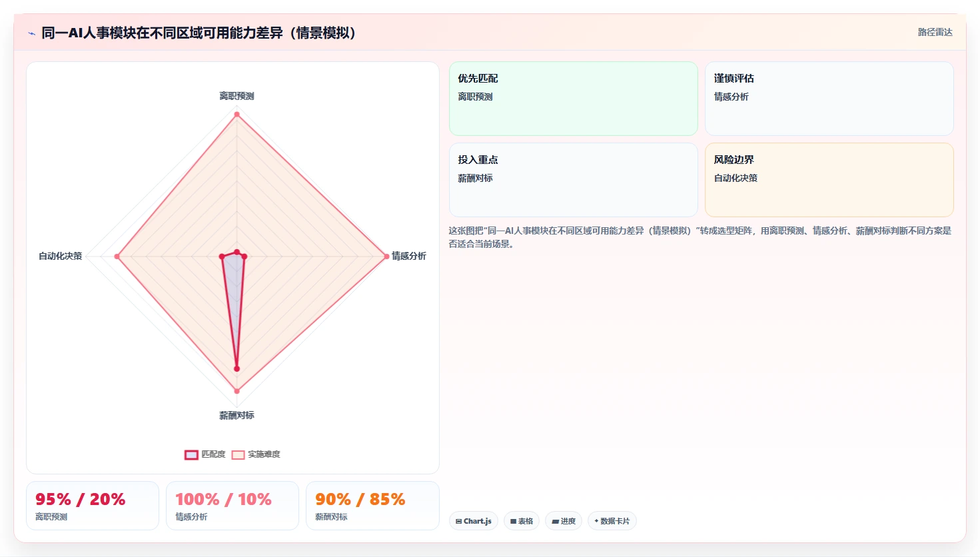The height and width of the screenshot is (557, 980).
Task: Select the 100% / 10% 情感分析 stat card
Action: coord(233,506)
